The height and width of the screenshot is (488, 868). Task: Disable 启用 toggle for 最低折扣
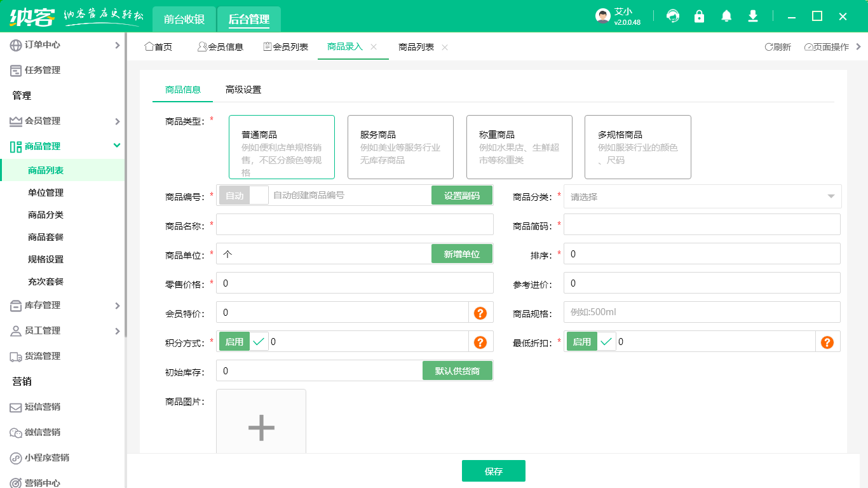point(581,341)
